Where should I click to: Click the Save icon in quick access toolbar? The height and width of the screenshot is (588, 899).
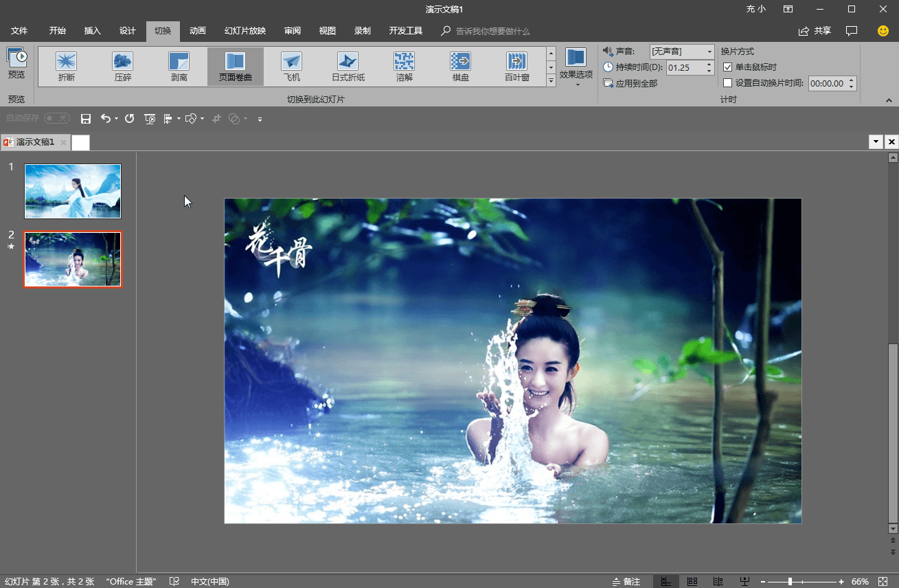click(86, 119)
